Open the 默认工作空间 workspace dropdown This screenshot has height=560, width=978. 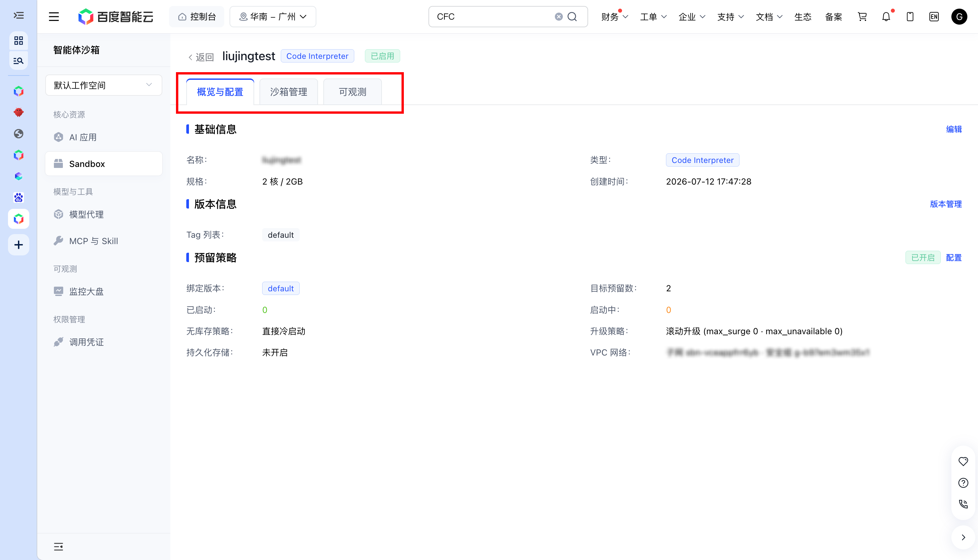point(103,85)
